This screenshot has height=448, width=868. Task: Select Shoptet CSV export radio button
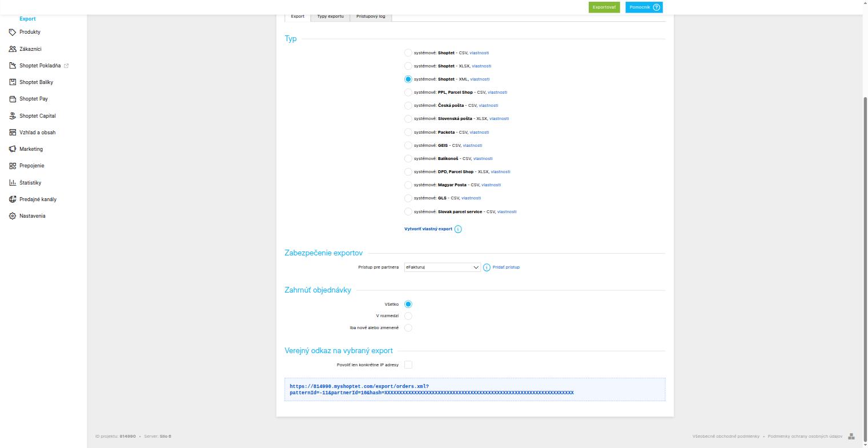coord(408,53)
